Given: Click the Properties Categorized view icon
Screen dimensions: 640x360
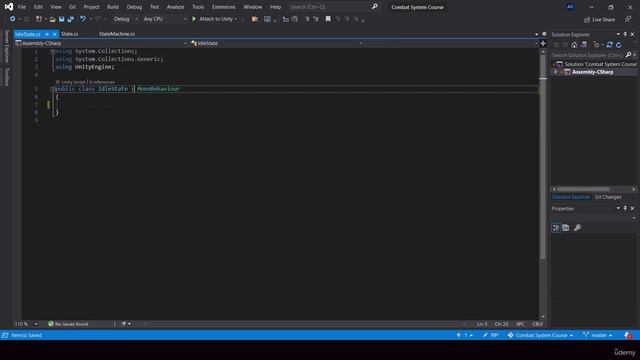Looking at the screenshot, I should (556, 228).
